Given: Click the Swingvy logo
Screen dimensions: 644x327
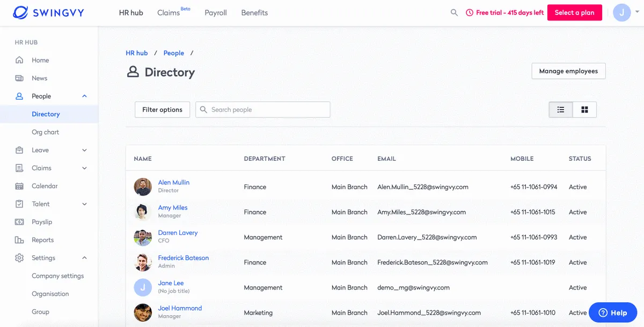Looking at the screenshot, I should 48,12.
